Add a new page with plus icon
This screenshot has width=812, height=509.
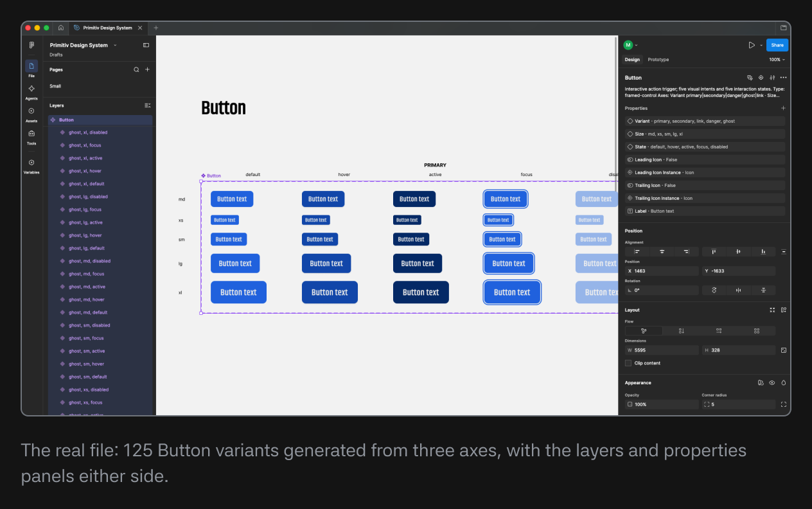click(147, 69)
